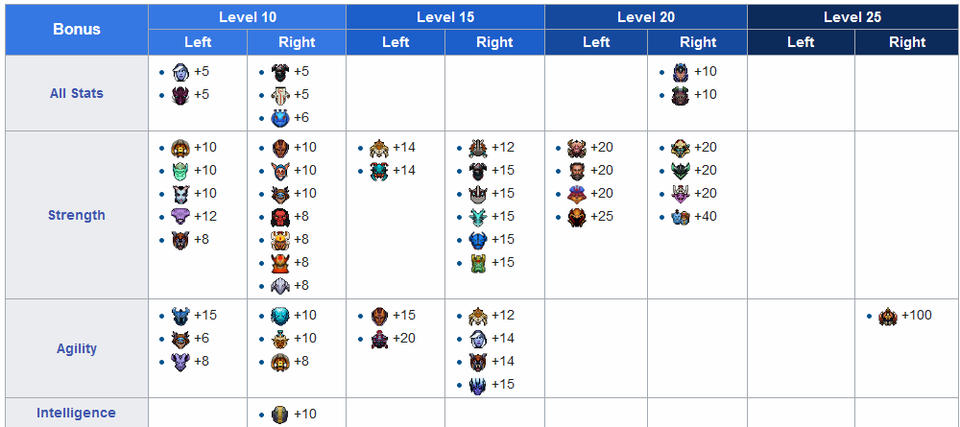Image resolution: width=960 pixels, height=427 pixels.
Task: Select the hero icon with +20 Agility
Action: (x=379, y=339)
